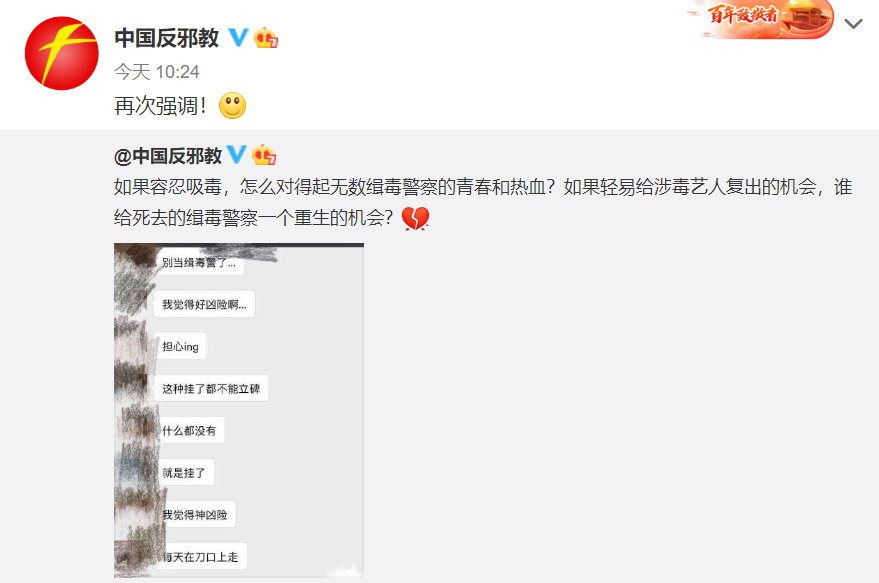The width and height of the screenshot is (879, 583).
Task: Open the chat screenshot image thumbnail
Action: [x=239, y=410]
